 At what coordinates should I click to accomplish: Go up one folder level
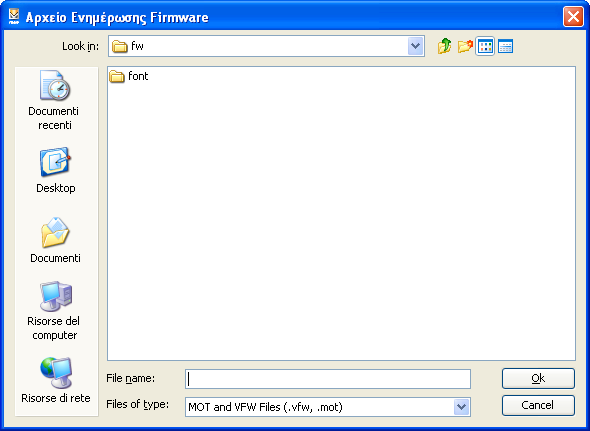(x=444, y=46)
